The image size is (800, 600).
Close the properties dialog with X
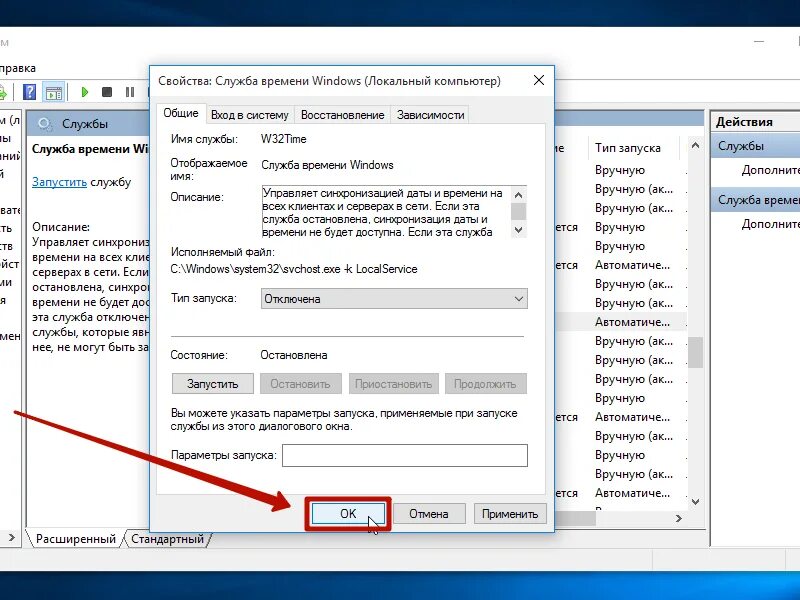tap(539, 80)
